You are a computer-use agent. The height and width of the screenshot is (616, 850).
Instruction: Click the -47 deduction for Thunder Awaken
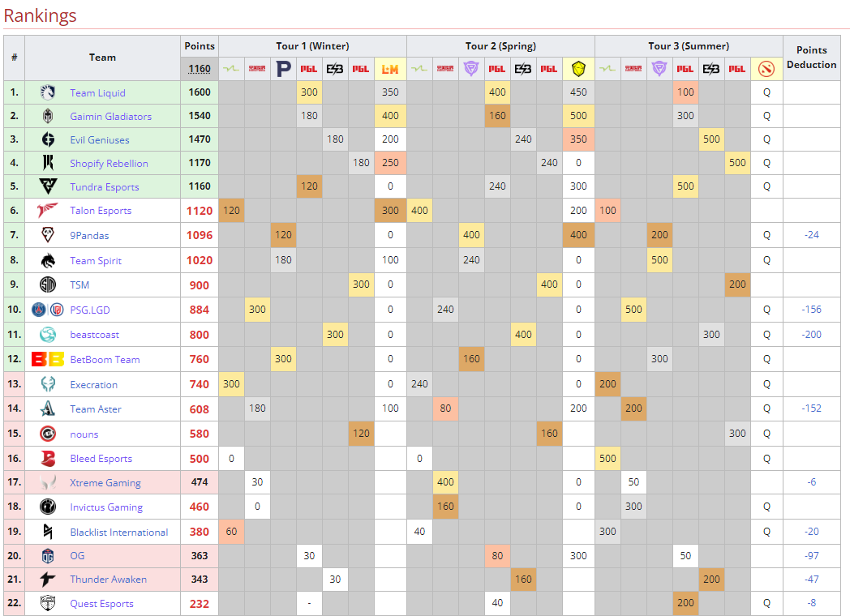[812, 580]
